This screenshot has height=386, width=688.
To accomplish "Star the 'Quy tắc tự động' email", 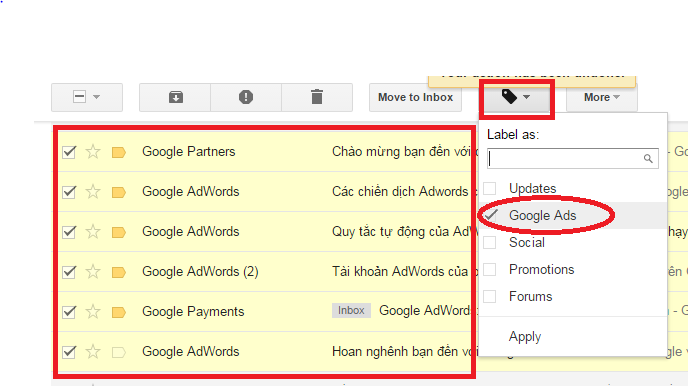I will point(93,232).
